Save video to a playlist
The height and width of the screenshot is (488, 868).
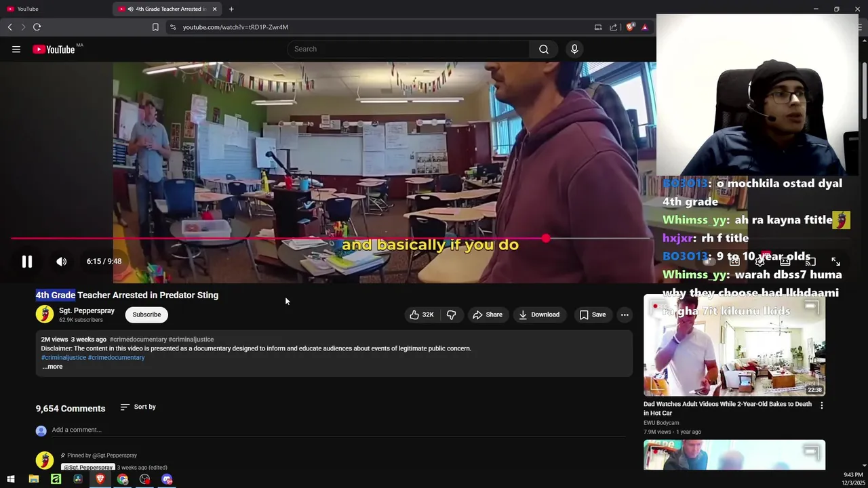coord(592,314)
